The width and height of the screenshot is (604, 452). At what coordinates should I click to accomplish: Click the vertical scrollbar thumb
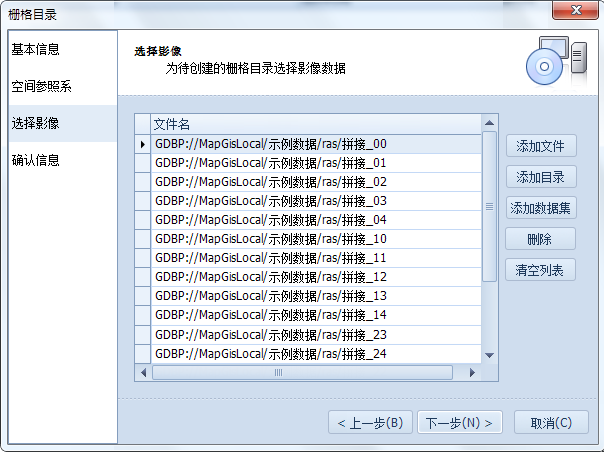click(489, 206)
